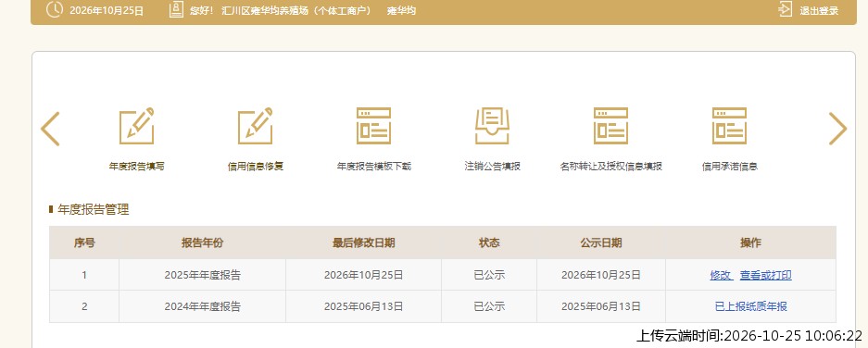Go to next items with right arrow
Viewport: 868px width, 348px height.
tap(837, 129)
